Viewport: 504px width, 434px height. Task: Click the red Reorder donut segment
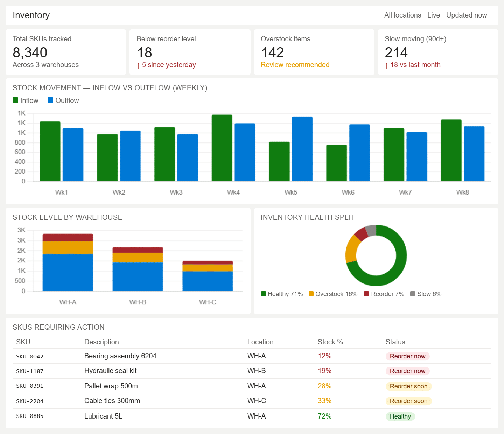tap(362, 234)
